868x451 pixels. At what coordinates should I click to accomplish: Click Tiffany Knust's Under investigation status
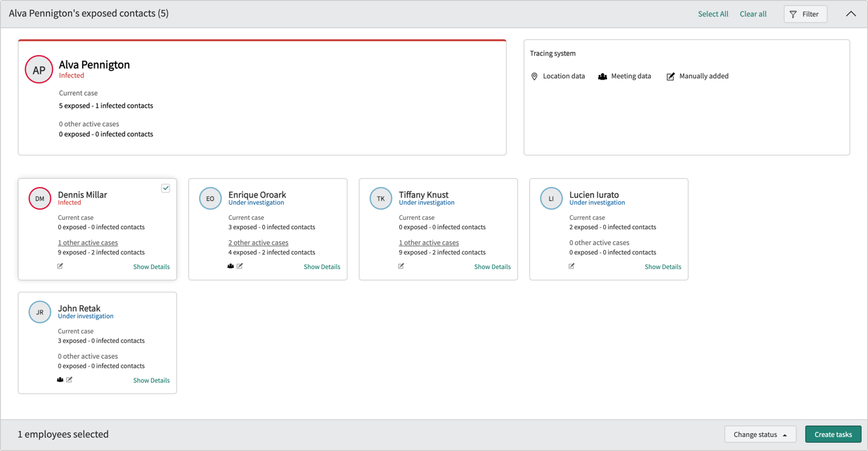click(x=427, y=203)
